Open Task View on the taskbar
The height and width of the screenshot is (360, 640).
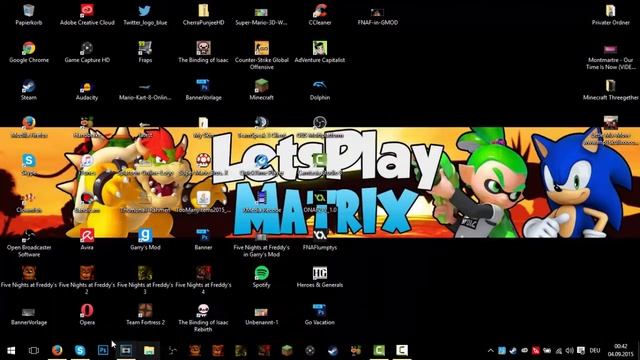(34, 350)
